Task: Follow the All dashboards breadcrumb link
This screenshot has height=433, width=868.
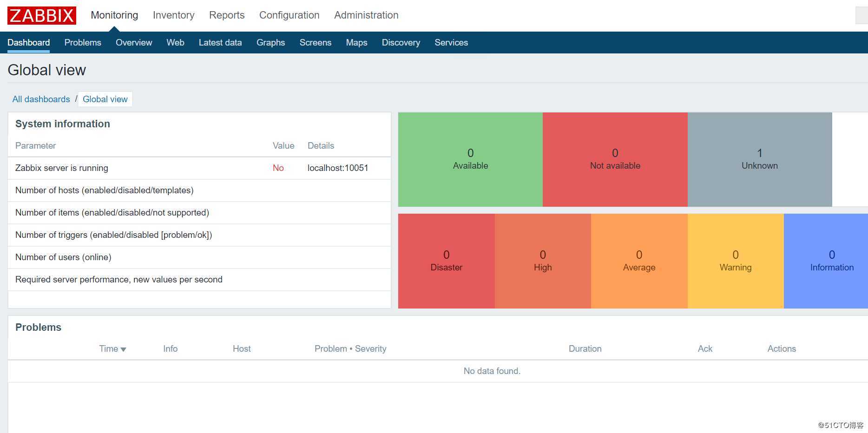Action: (x=41, y=99)
